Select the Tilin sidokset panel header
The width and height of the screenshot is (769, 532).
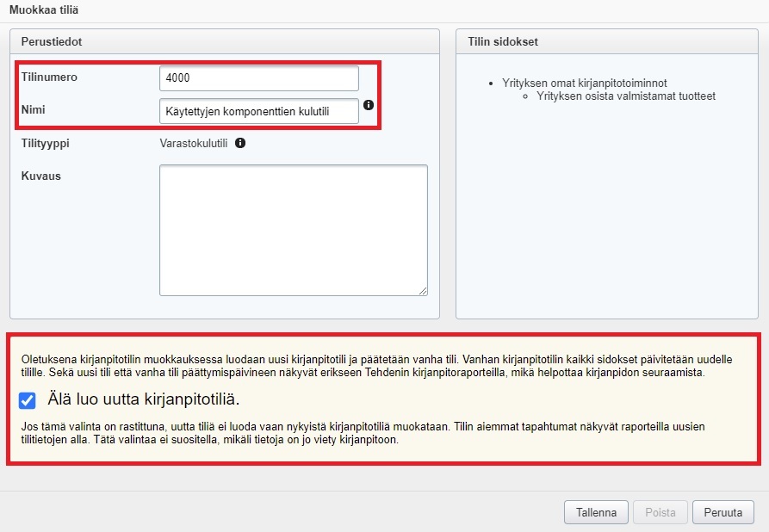click(x=503, y=41)
